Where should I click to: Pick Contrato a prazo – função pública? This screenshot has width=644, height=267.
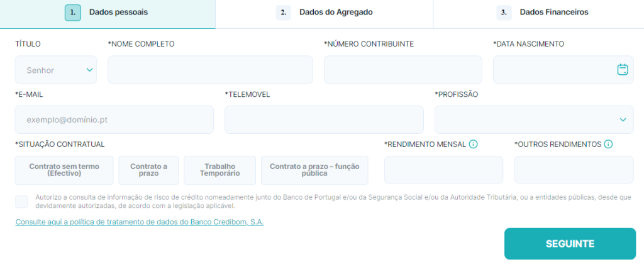tap(314, 170)
